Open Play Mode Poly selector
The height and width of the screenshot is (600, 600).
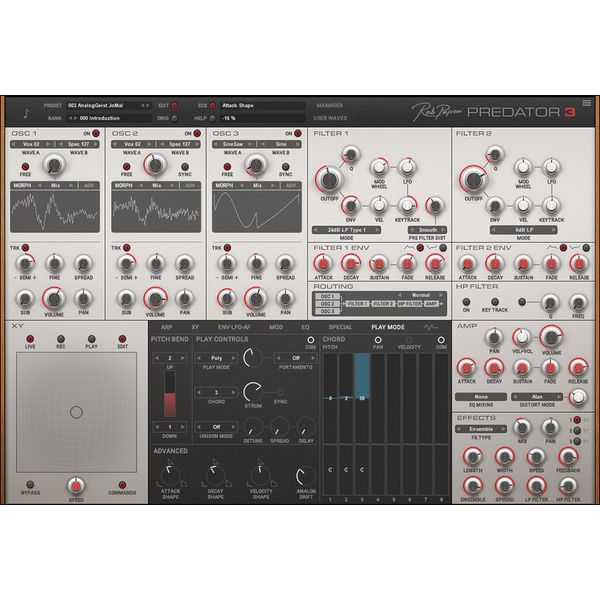tap(216, 358)
